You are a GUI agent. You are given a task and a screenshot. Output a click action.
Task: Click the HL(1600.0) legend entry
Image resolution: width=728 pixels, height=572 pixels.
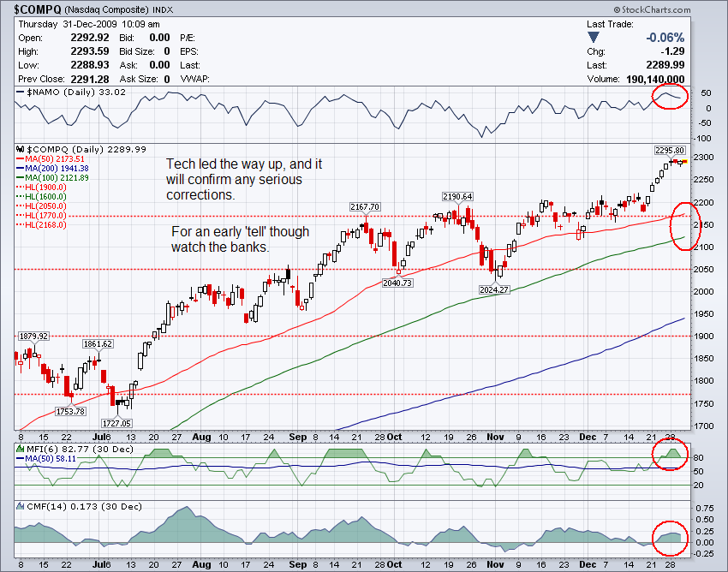[45, 196]
